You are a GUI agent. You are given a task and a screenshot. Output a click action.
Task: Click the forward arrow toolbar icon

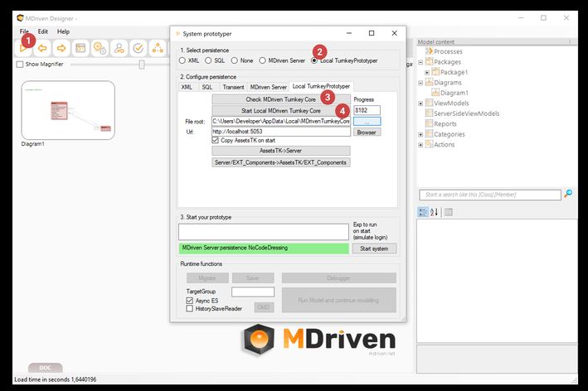point(61,48)
